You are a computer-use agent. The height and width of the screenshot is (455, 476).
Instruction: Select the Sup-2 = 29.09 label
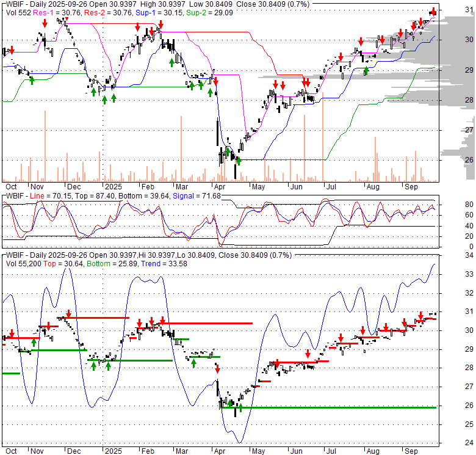pos(209,13)
